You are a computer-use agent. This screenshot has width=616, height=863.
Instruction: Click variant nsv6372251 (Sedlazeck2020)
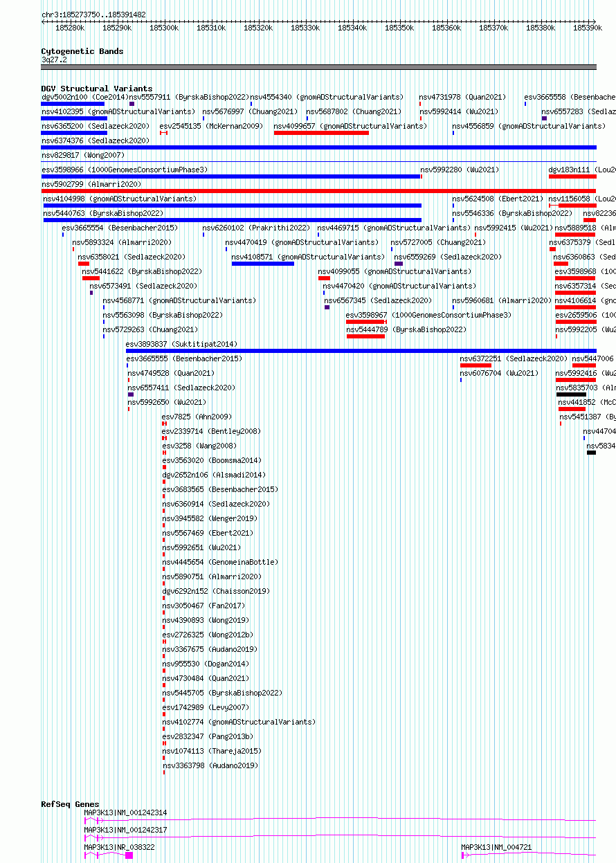click(514, 358)
